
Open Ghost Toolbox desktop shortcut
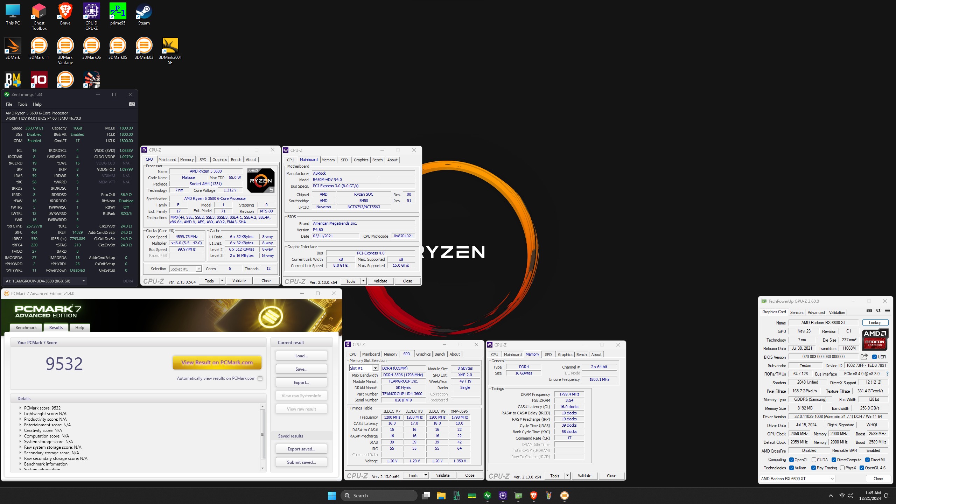click(x=39, y=17)
